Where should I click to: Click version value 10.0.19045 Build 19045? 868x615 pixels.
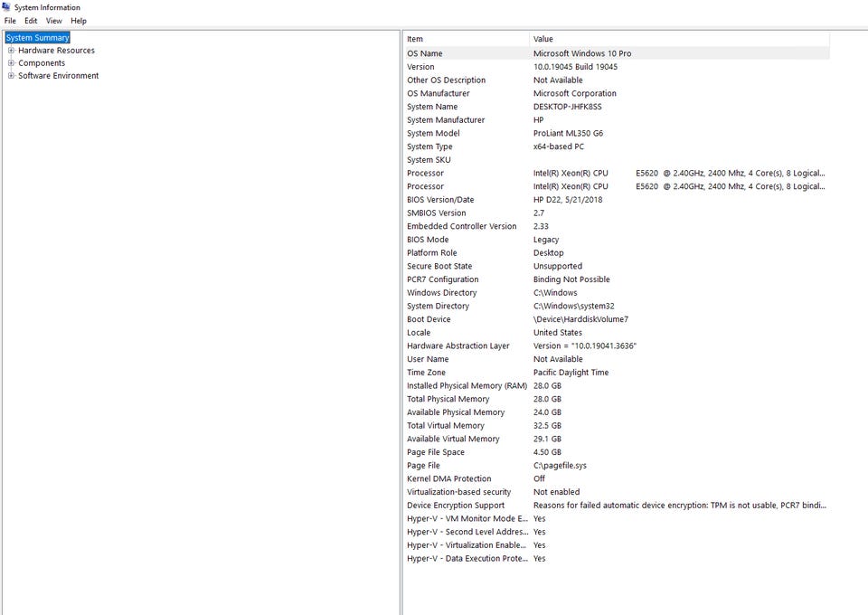(575, 67)
